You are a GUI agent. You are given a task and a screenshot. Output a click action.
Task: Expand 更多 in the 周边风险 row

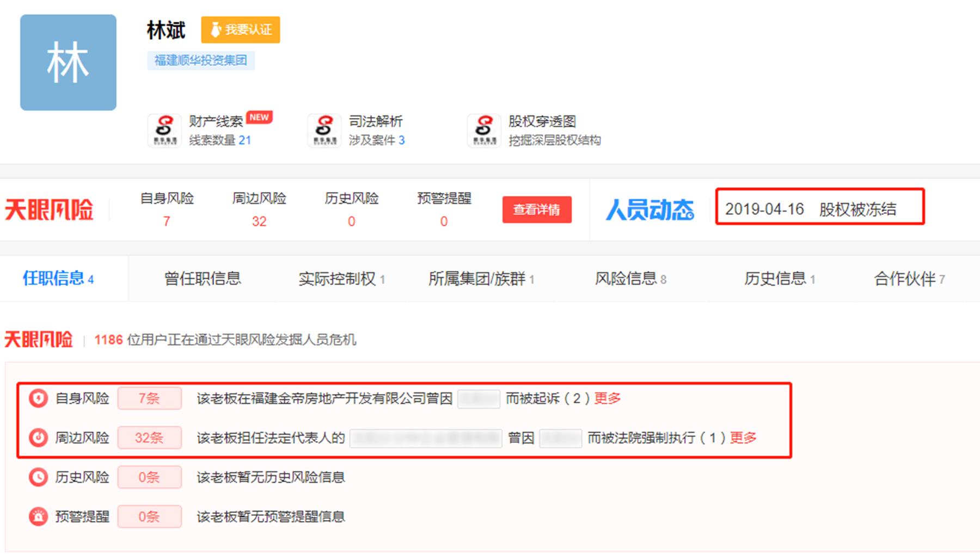743,438
